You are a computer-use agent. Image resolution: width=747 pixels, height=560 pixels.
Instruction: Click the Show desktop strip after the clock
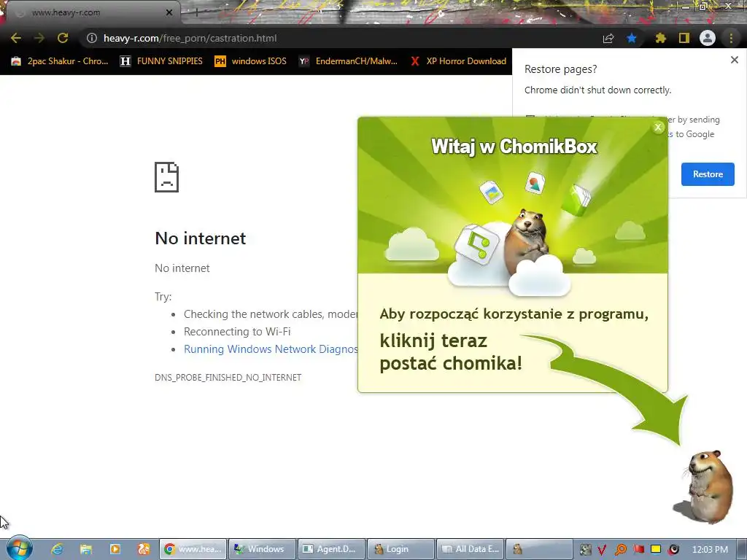click(x=741, y=549)
